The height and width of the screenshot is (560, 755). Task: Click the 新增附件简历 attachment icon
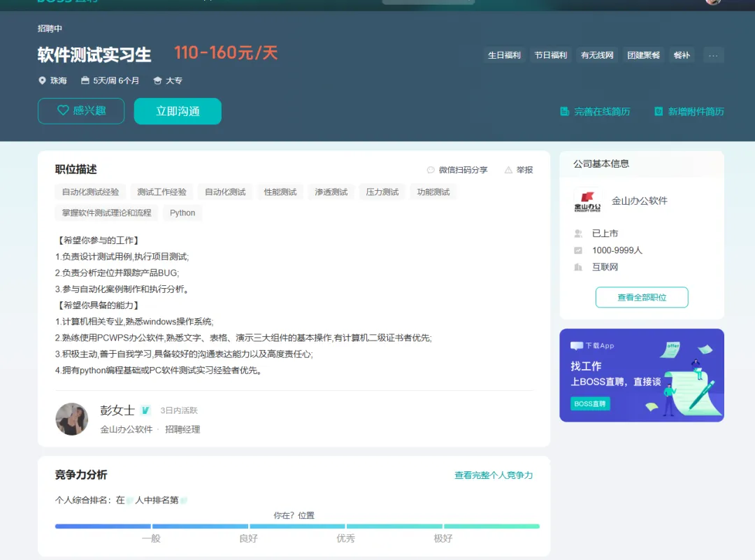click(x=659, y=112)
